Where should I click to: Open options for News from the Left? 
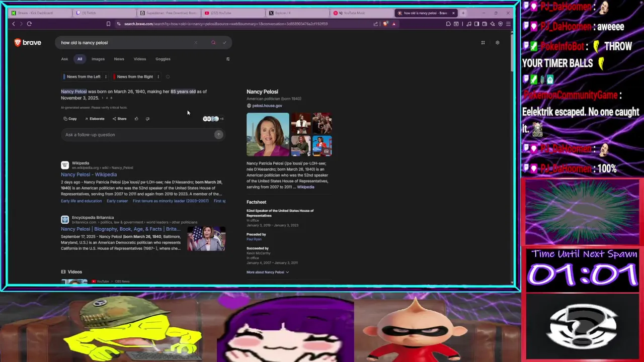pyautogui.click(x=106, y=77)
